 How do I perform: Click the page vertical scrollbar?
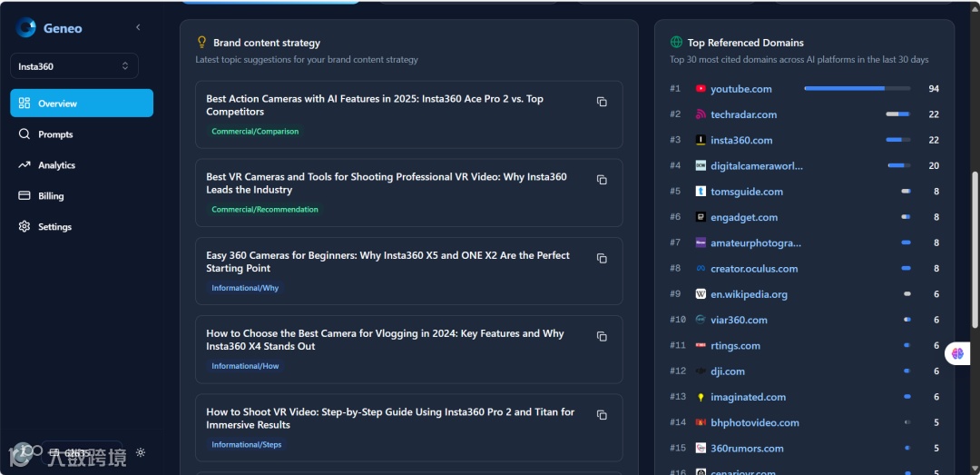point(975,249)
